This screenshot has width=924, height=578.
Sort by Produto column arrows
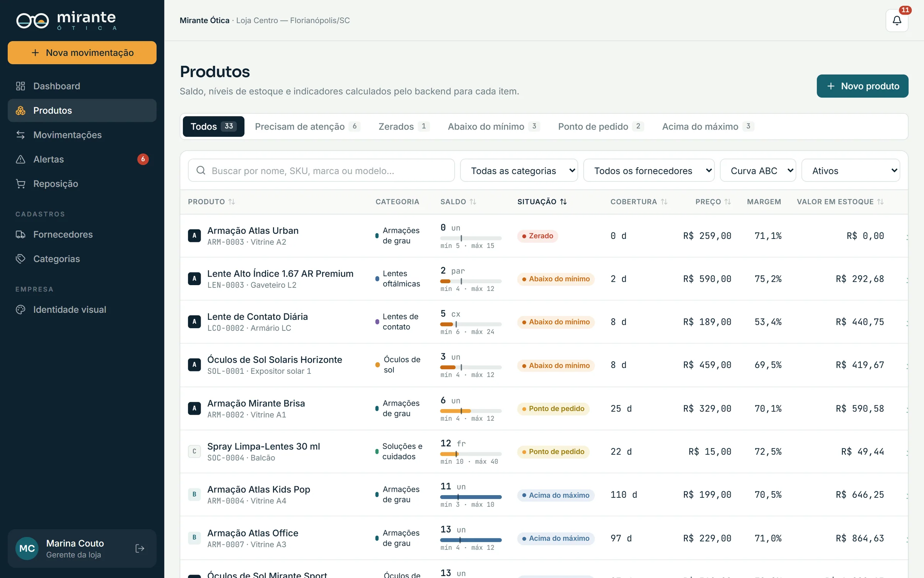coord(231,202)
